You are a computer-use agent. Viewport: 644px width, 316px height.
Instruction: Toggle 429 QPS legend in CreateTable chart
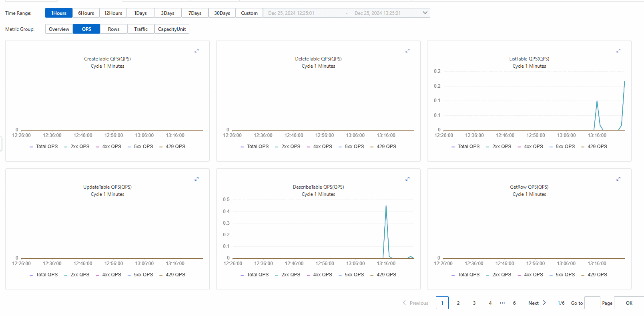pyautogui.click(x=173, y=147)
